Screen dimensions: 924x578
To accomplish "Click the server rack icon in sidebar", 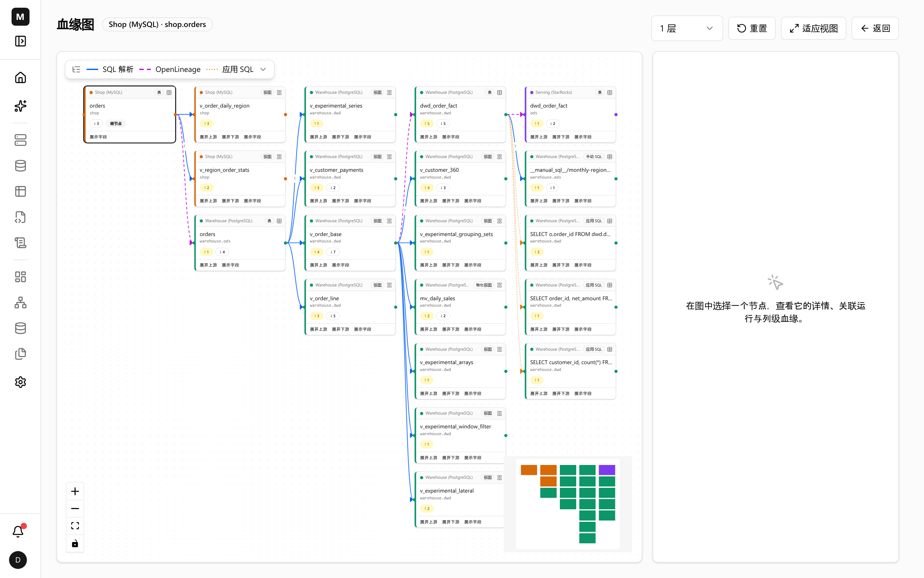I will click(x=20, y=140).
